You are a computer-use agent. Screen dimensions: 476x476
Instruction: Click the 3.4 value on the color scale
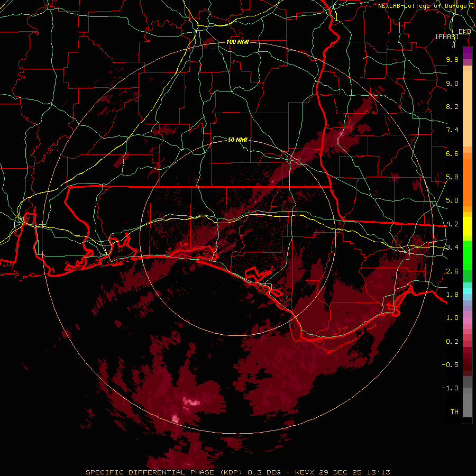tap(452, 248)
